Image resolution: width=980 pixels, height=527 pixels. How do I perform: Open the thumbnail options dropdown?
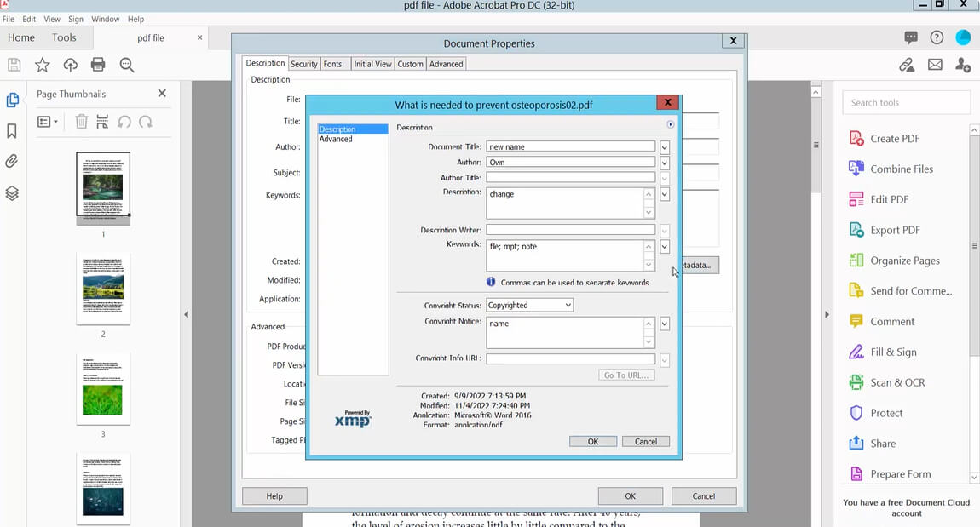point(46,122)
